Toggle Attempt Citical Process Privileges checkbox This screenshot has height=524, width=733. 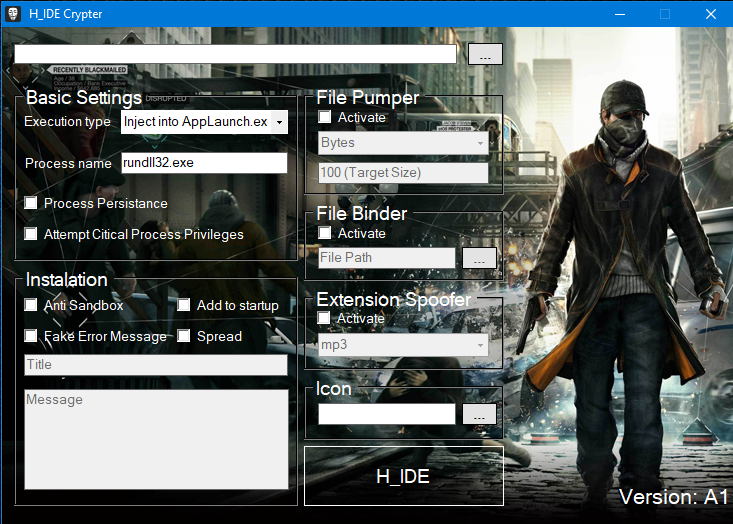pos(31,234)
